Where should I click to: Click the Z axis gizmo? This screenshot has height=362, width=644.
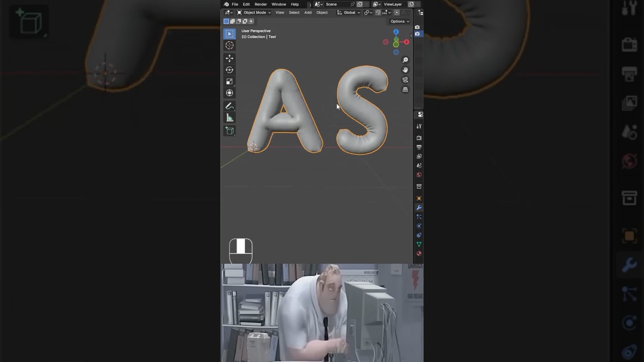pyautogui.click(x=396, y=32)
